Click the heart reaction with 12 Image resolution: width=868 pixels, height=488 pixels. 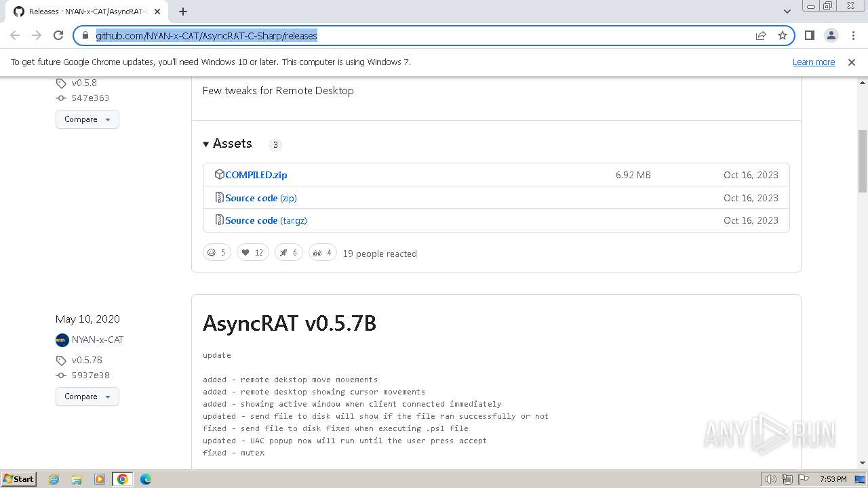253,253
